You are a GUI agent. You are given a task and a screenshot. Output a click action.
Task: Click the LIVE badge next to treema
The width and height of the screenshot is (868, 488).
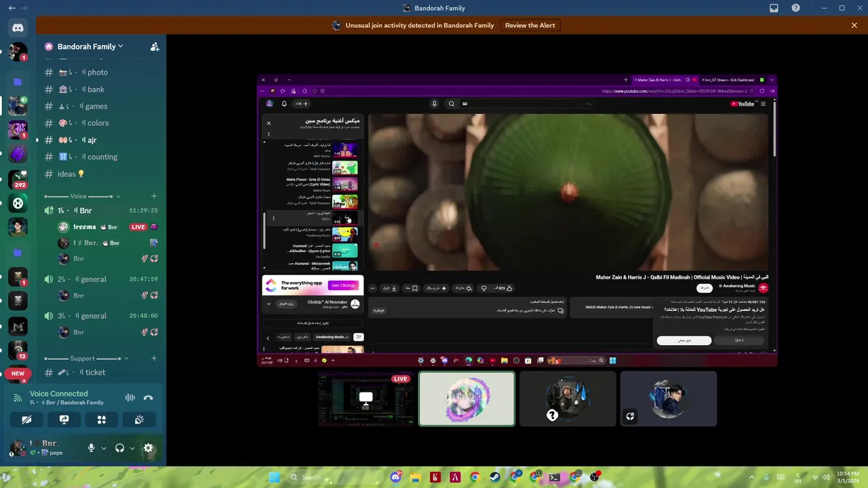pyautogui.click(x=138, y=227)
